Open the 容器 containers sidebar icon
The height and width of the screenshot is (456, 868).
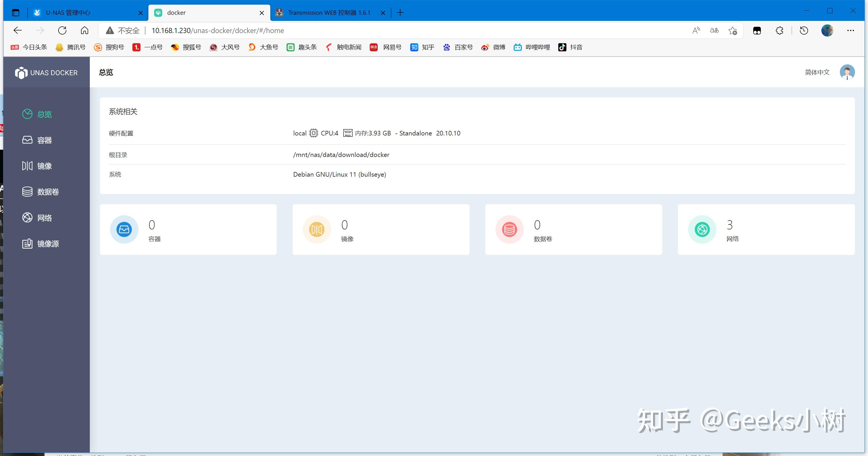pos(27,140)
